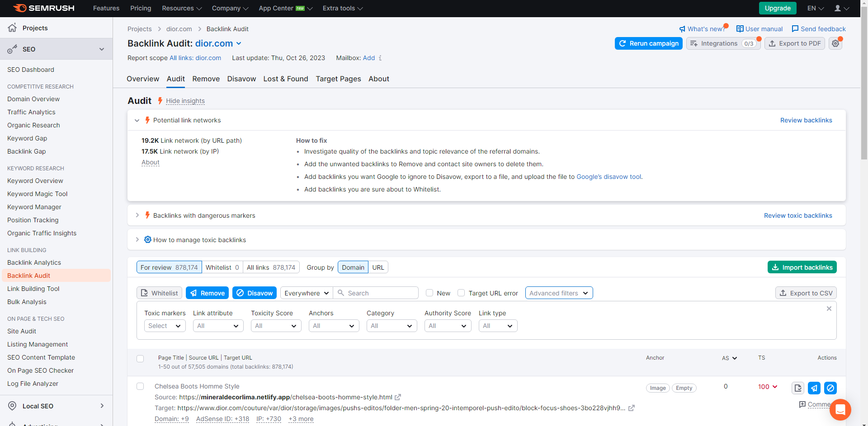Close the advanced filters panel
Image resolution: width=868 pixels, height=426 pixels.
[x=829, y=309]
